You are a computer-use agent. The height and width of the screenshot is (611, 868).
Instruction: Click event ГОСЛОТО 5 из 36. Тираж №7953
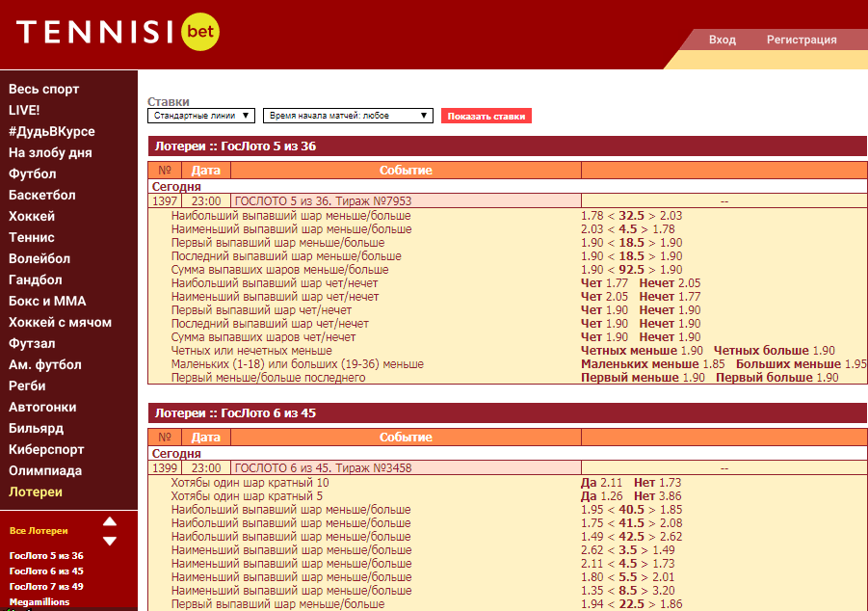(324, 201)
